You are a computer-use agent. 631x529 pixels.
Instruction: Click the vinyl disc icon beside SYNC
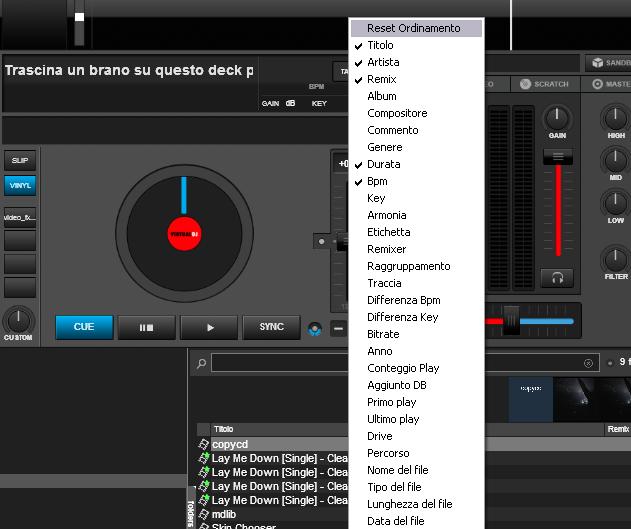click(315, 328)
